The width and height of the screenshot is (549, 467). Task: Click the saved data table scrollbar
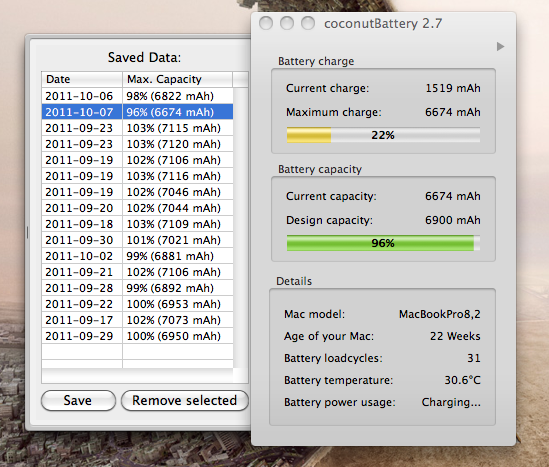[x=241, y=228]
